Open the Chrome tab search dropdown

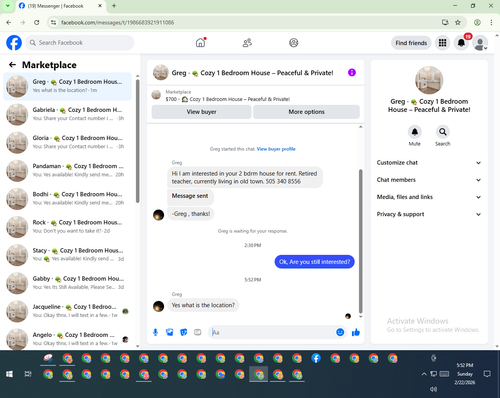click(7, 6)
